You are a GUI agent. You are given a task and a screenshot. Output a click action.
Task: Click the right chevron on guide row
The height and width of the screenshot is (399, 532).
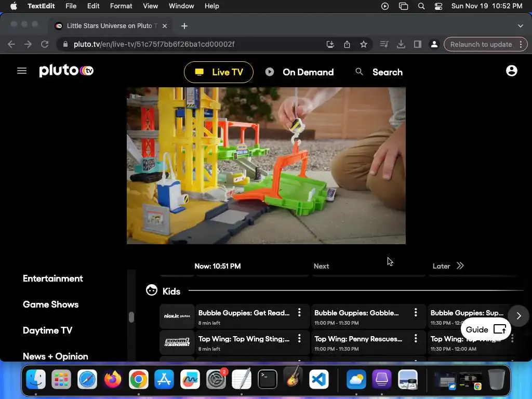518,316
